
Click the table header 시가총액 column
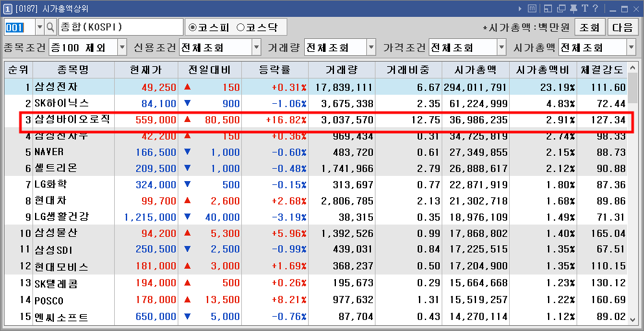(x=475, y=70)
